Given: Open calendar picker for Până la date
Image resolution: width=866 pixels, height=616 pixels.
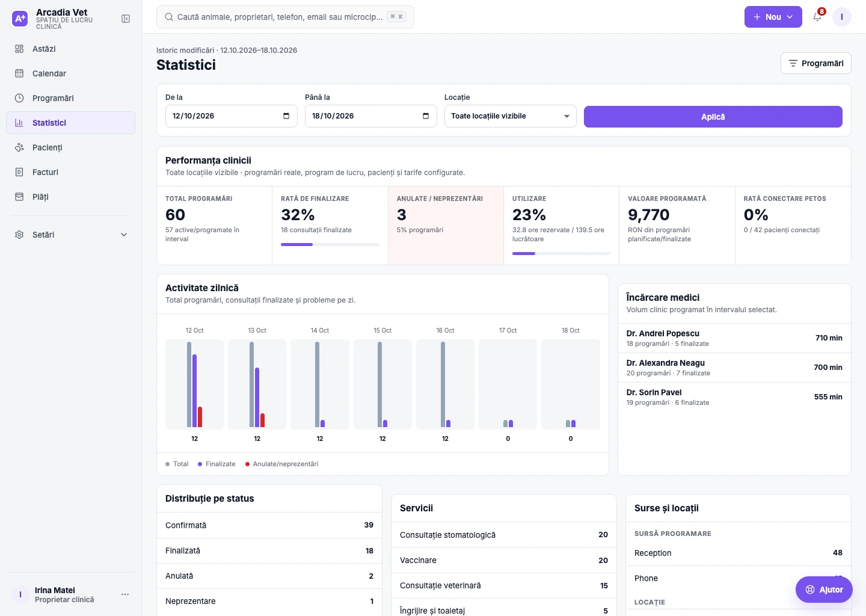Looking at the screenshot, I should coord(426,116).
